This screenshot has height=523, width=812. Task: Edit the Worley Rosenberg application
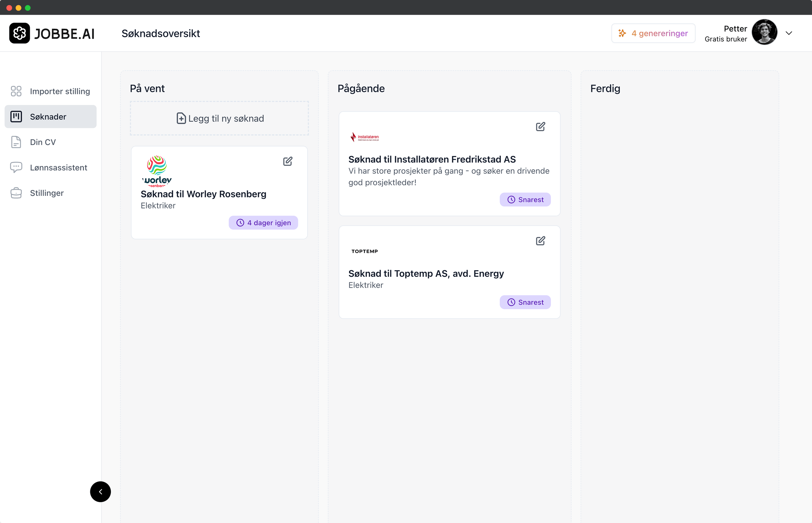(x=288, y=161)
